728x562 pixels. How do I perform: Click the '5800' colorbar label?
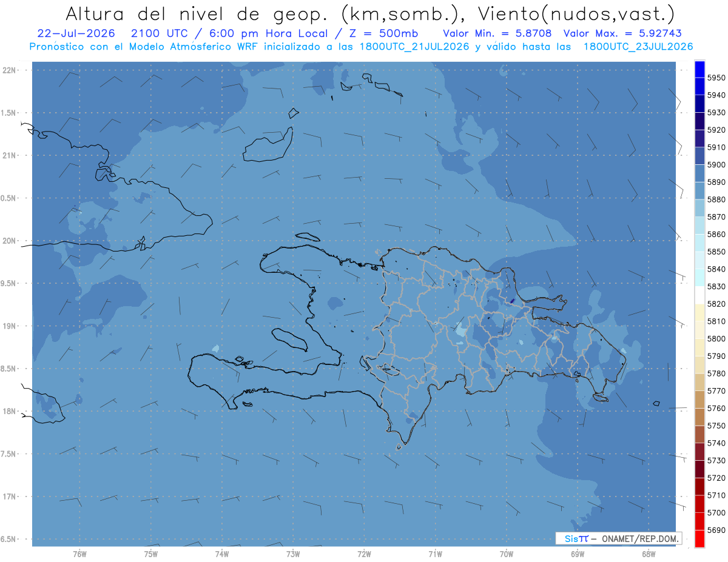tap(716, 338)
